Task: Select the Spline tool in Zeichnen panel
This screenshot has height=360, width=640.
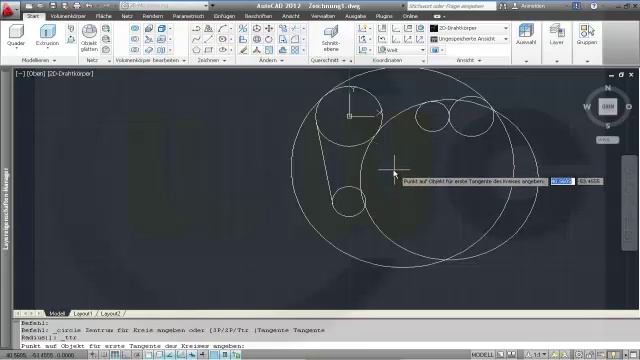Action: [x=196, y=39]
